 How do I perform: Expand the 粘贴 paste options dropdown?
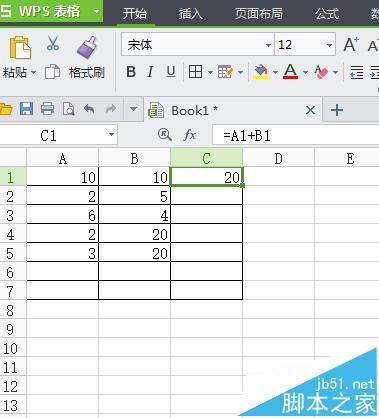coord(33,72)
